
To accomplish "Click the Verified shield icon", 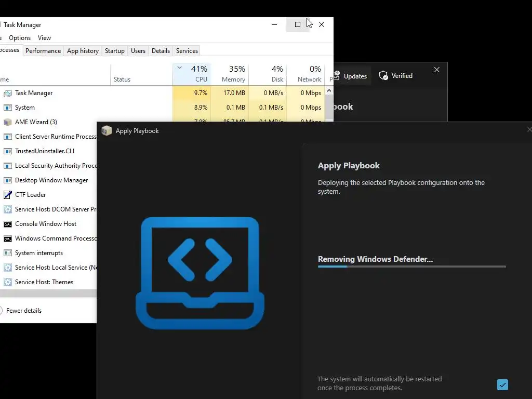I will pos(383,76).
